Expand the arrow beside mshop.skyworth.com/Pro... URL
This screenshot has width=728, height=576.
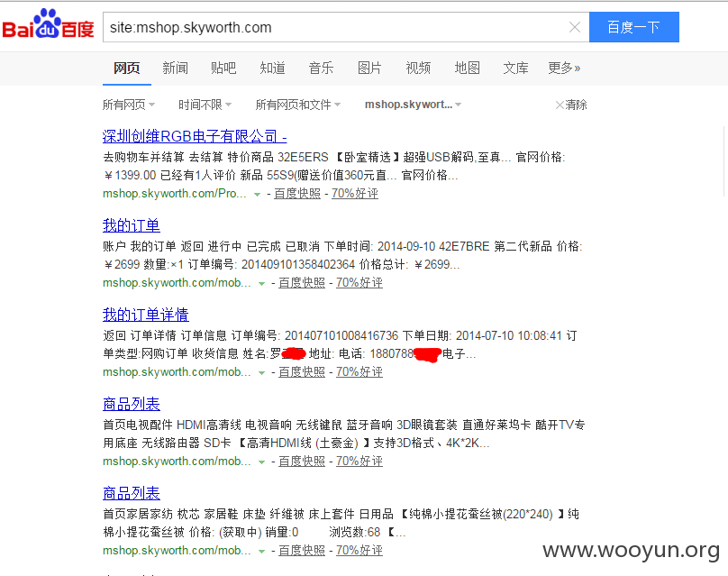pos(257,195)
